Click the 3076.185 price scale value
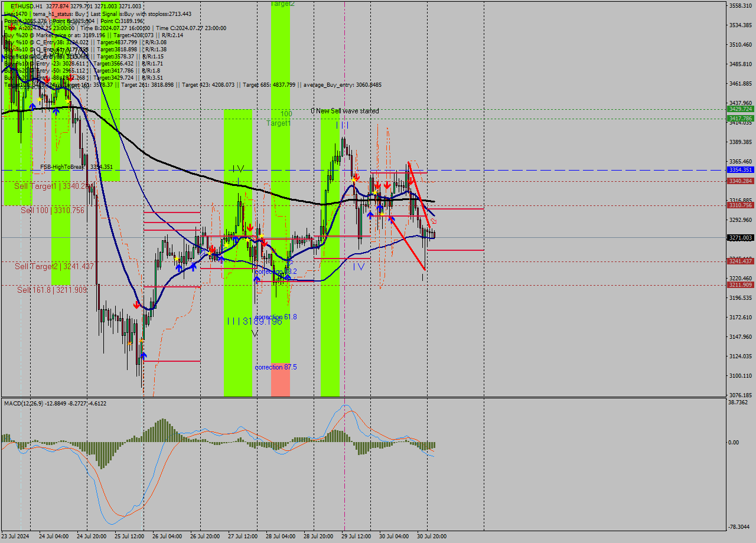756x543 pixels. pyautogui.click(x=741, y=395)
